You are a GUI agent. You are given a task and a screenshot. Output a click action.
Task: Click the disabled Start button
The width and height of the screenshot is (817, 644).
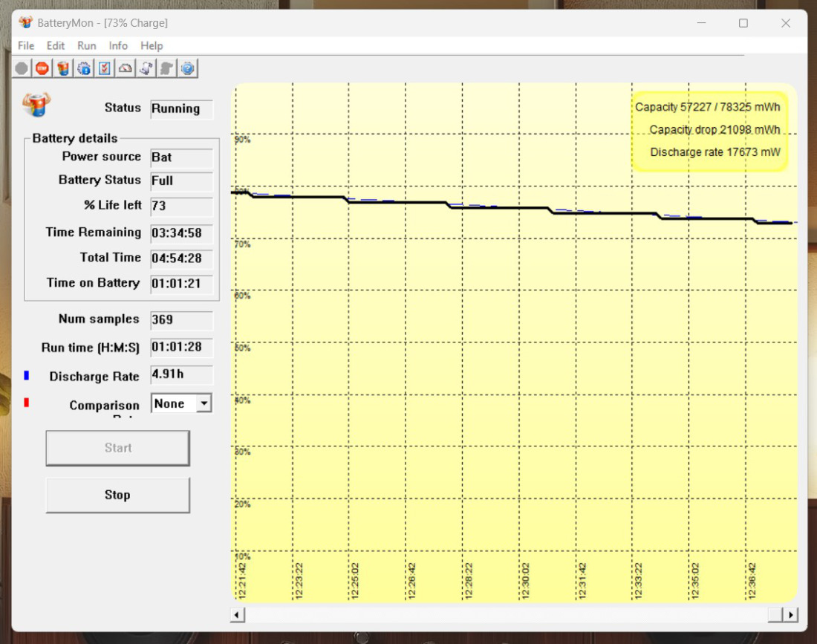[x=118, y=448]
